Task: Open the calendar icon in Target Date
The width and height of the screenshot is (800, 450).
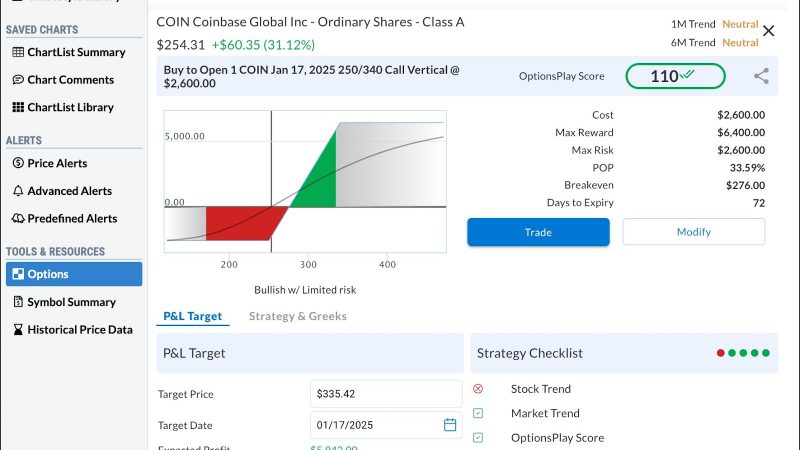Action: coord(450,424)
